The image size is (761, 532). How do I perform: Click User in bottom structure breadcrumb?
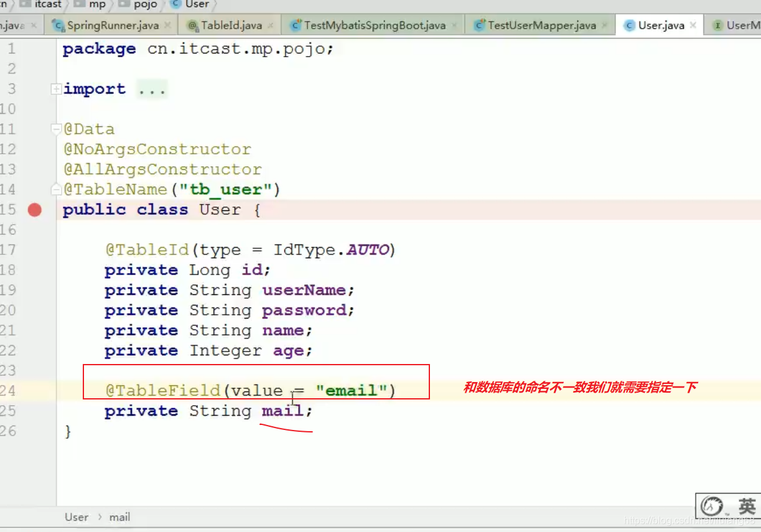click(77, 517)
